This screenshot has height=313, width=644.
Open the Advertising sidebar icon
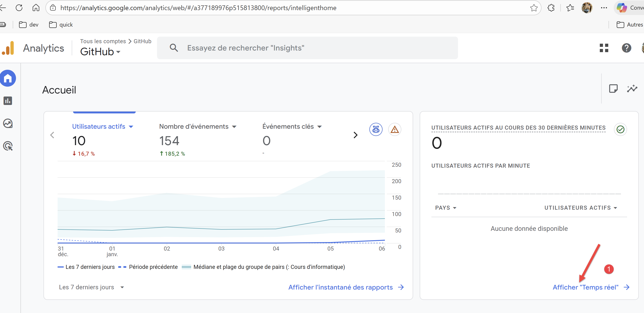tap(8, 146)
